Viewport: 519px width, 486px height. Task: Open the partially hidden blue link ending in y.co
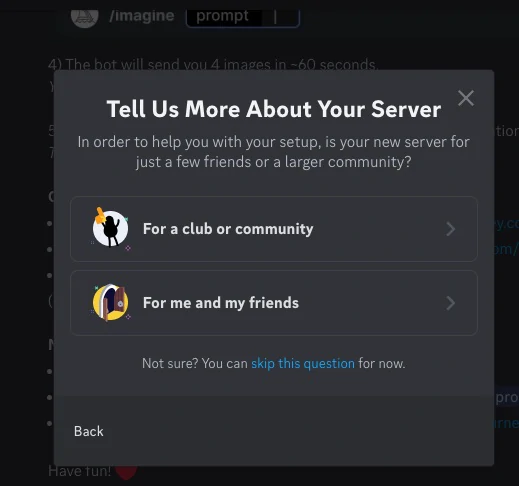(x=506, y=223)
